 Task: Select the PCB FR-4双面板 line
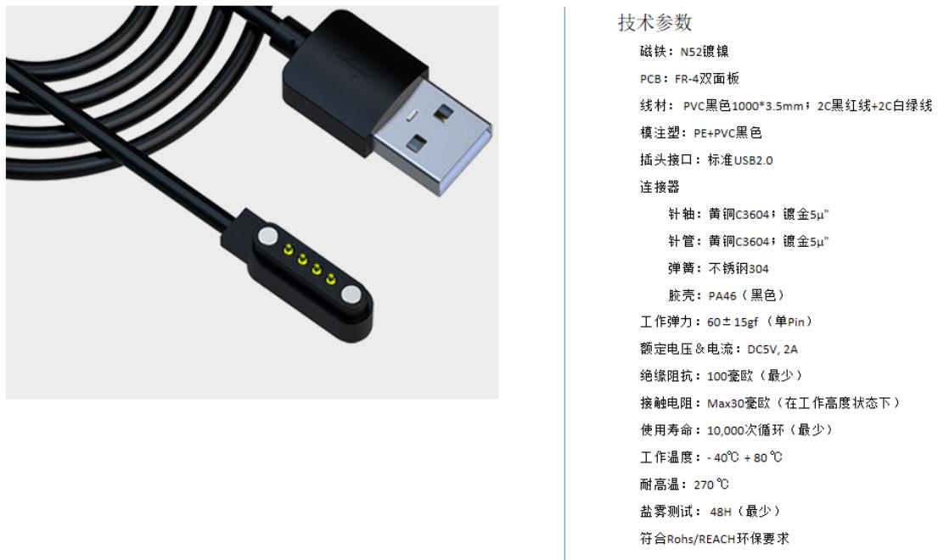pyautogui.click(x=690, y=78)
